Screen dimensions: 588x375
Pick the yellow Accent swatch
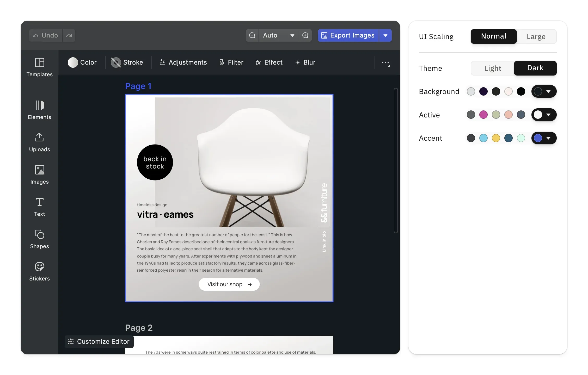tap(496, 138)
